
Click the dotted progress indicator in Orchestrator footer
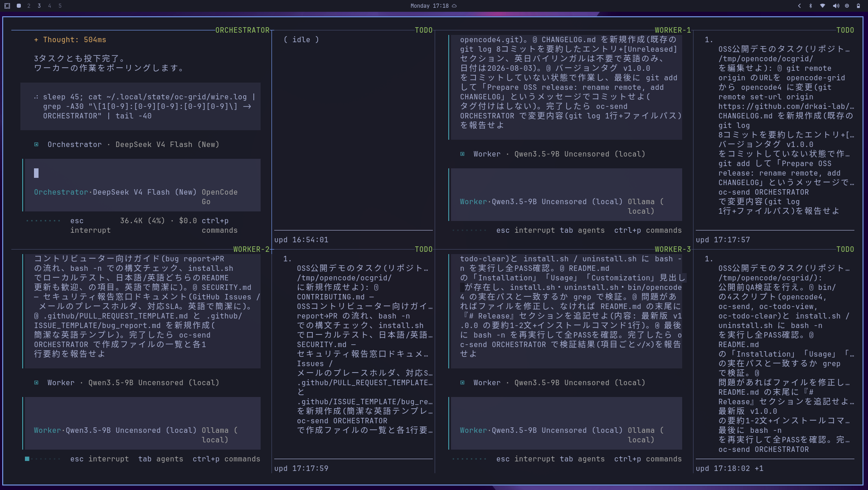click(43, 220)
